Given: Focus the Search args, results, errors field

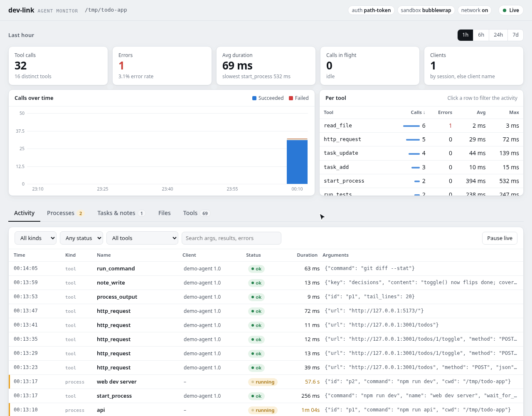Looking at the screenshot, I should pyautogui.click(x=232, y=238).
